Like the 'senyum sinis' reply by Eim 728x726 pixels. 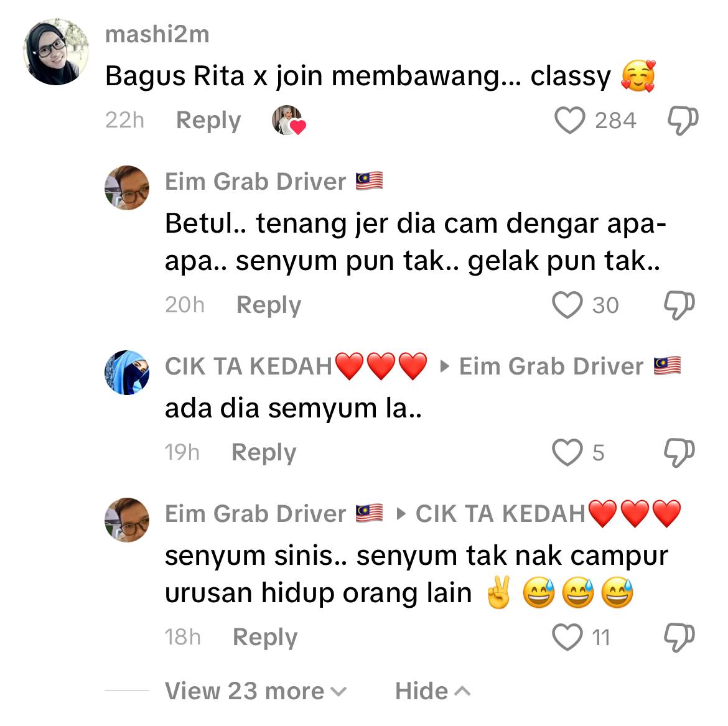[x=567, y=637]
